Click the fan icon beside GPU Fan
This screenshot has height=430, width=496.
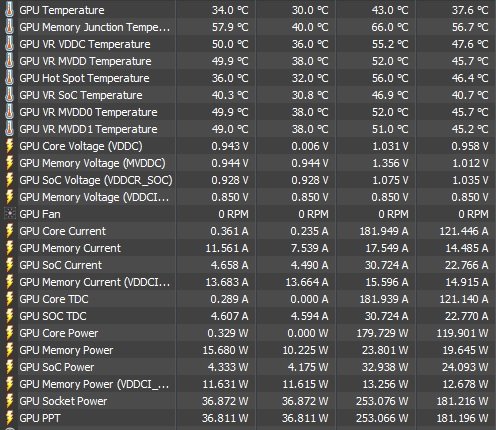click(10, 214)
